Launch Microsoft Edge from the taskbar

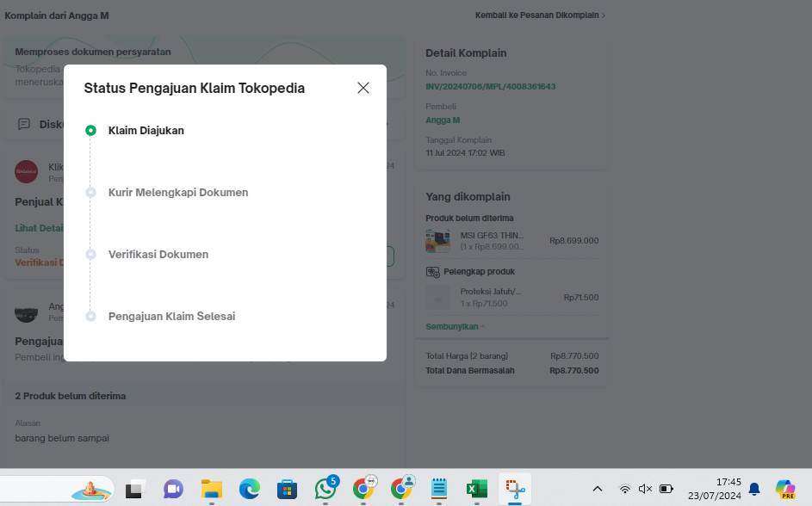pos(249,490)
